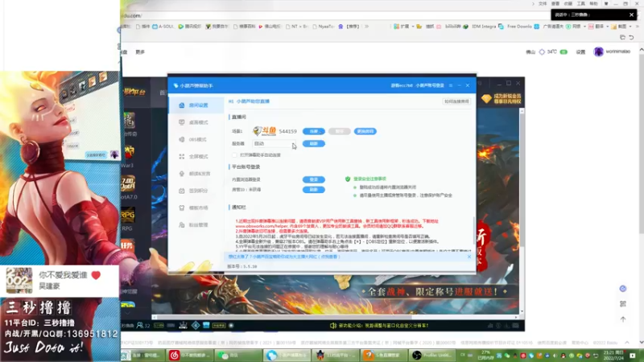
Task: Switch to OBS模式 in helper sidebar
Action: (196, 139)
